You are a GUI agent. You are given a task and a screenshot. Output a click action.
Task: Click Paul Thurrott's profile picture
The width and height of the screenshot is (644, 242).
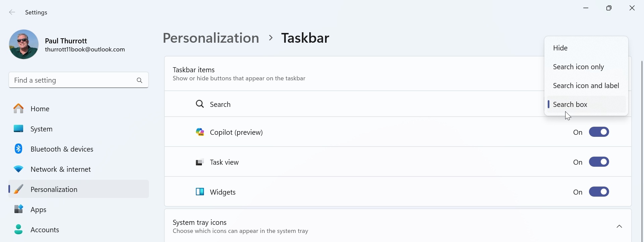coord(24,44)
